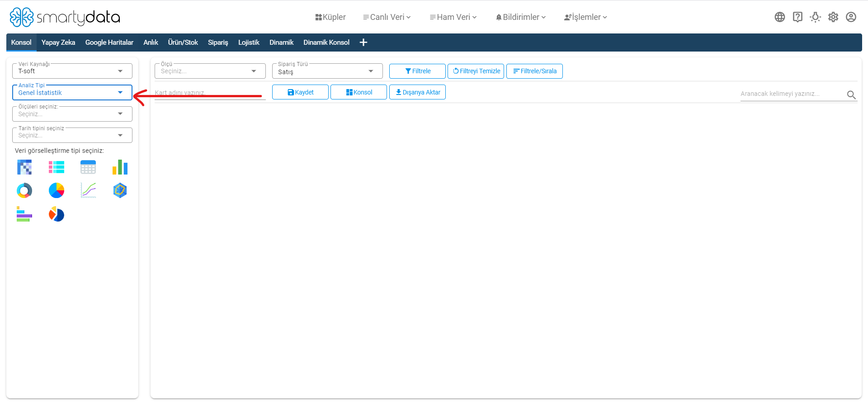The image size is (868, 416).
Task: Click the help question mark icon
Action: point(797,17)
